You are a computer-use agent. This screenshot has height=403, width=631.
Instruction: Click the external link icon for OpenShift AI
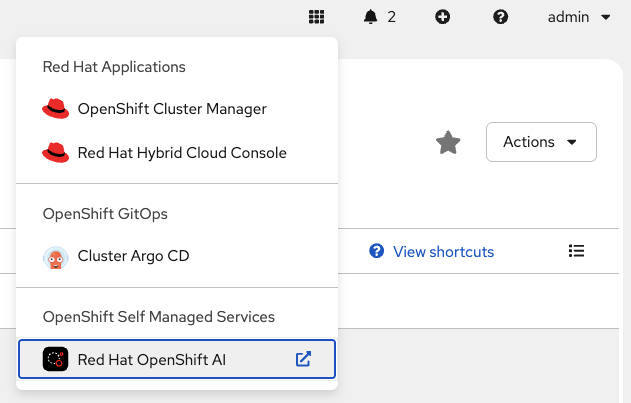[304, 360]
